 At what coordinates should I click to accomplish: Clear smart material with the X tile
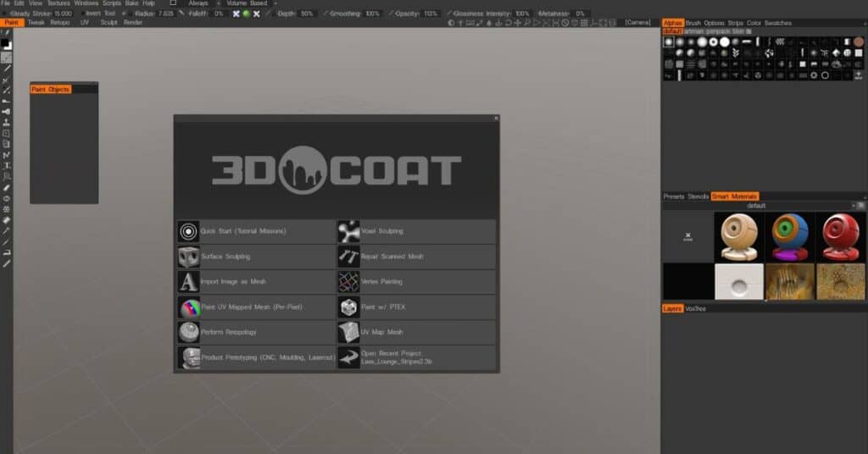point(688,237)
